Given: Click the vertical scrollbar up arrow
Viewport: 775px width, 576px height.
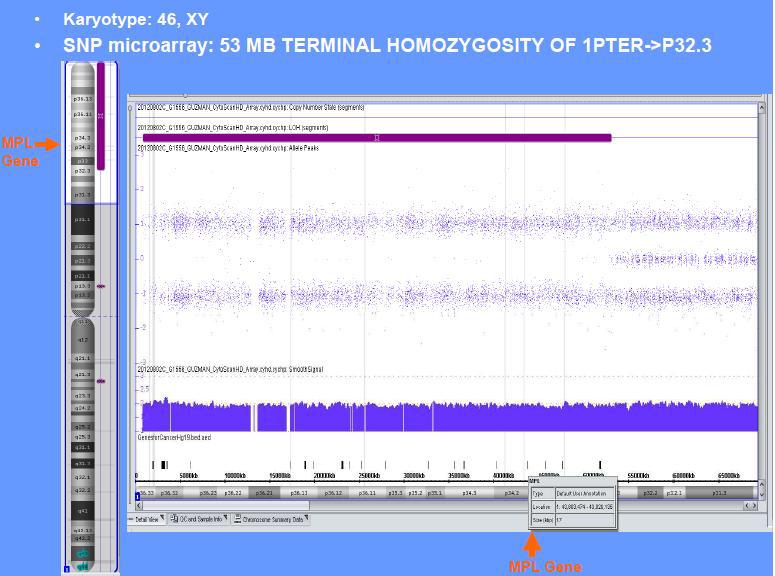Looking at the screenshot, I should point(762,107).
